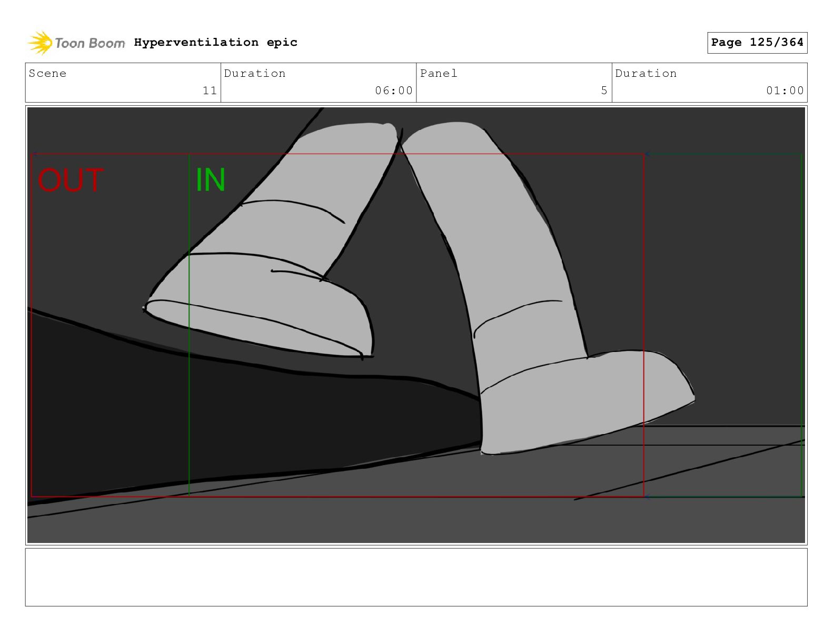
Task: Click the red OUT camera frame label
Action: [x=71, y=180]
